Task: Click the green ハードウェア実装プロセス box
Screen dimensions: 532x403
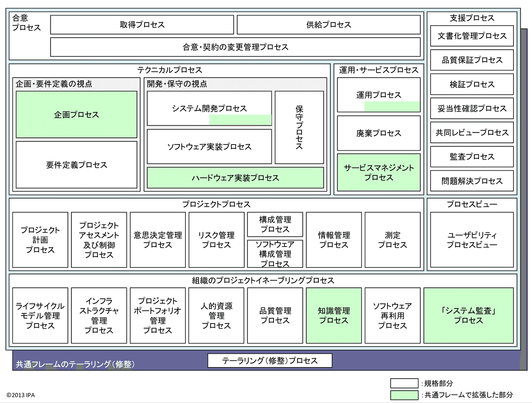Action: coord(235,178)
